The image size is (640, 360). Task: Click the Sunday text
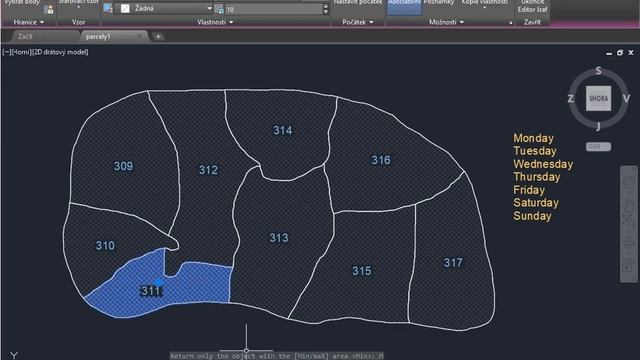click(532, 216)
